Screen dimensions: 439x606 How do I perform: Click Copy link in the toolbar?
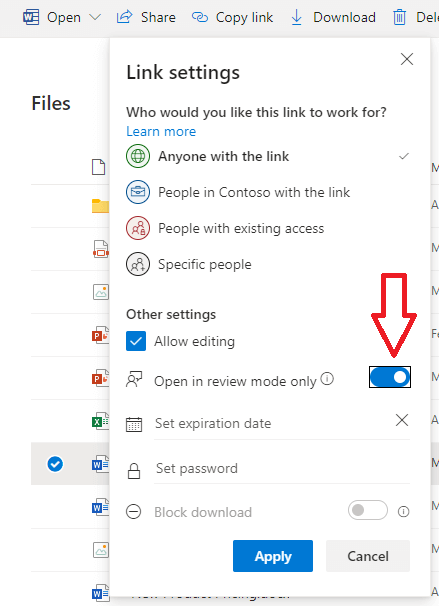[x=233, y=17]
